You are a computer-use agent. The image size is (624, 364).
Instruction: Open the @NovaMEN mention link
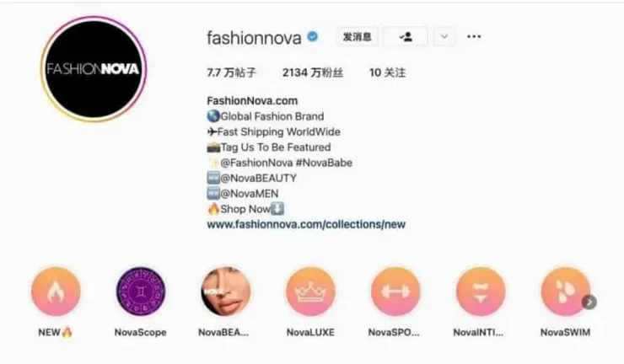[x=249, y=194]
